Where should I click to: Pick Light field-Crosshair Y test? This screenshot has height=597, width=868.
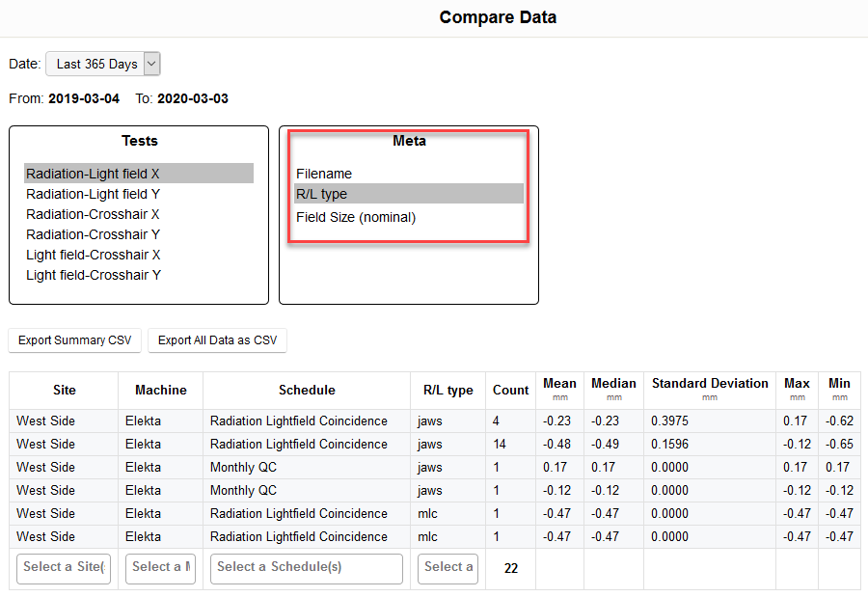coord(93,275)
